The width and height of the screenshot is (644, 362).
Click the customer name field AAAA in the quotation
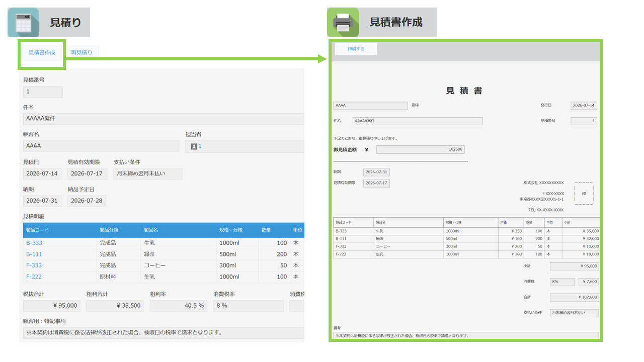coord(371,106)
